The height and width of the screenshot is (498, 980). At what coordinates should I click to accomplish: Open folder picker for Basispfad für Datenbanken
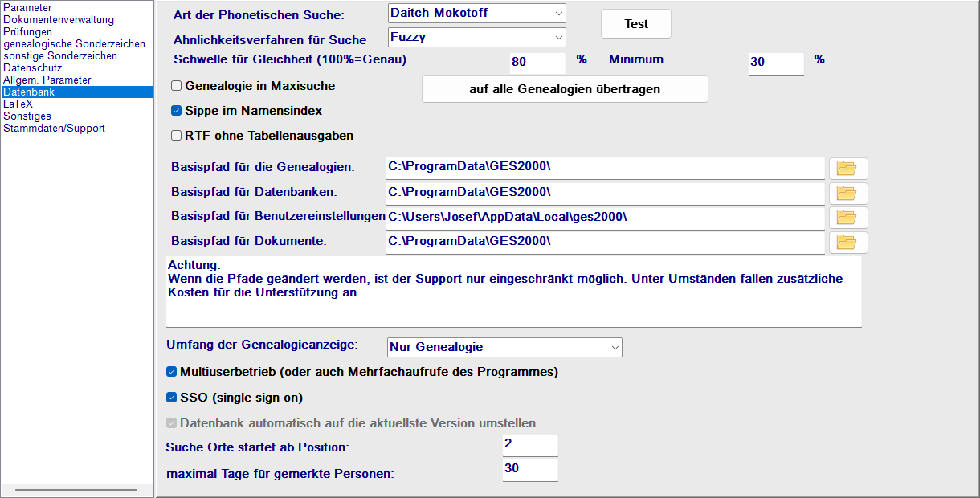pyautogui.click(x=847, y=193)
